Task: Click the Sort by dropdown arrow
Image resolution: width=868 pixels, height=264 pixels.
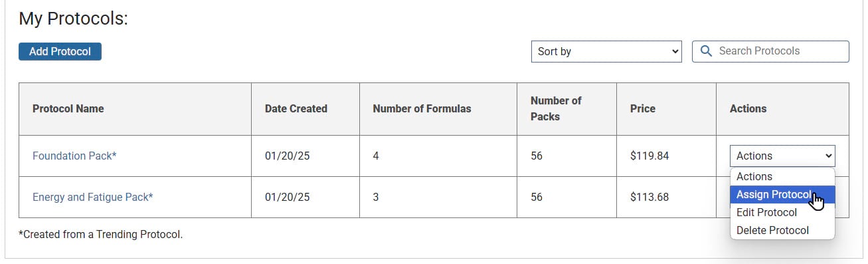Action: (x=675, y=51)
